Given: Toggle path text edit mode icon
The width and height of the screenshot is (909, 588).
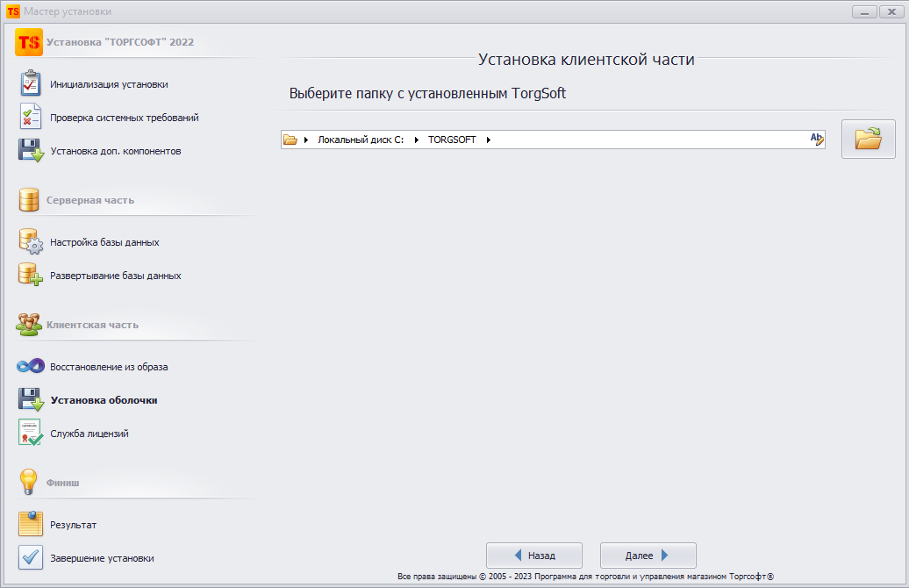Looking at the screenshot, I should pos(817,140).
